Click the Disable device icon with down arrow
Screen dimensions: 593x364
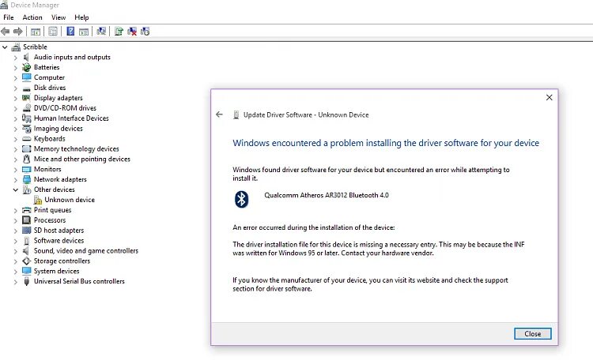tap(145, 32)
